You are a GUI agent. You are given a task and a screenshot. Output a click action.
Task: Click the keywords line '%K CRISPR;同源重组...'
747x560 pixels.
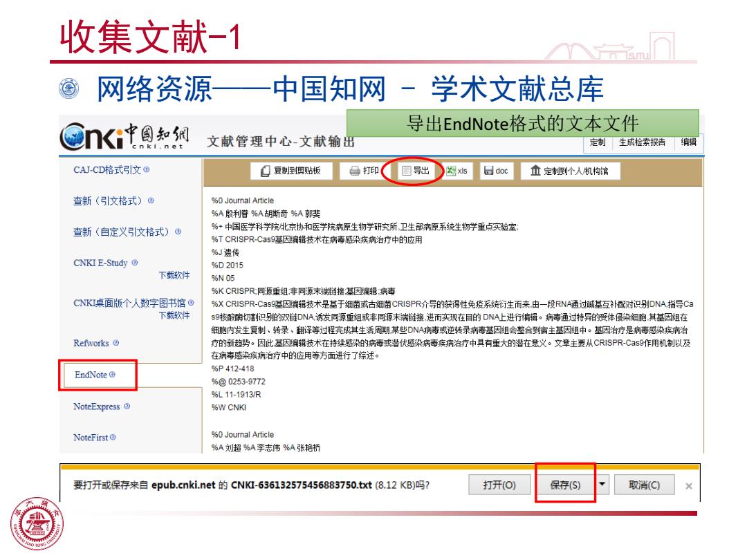click(304, 291)
